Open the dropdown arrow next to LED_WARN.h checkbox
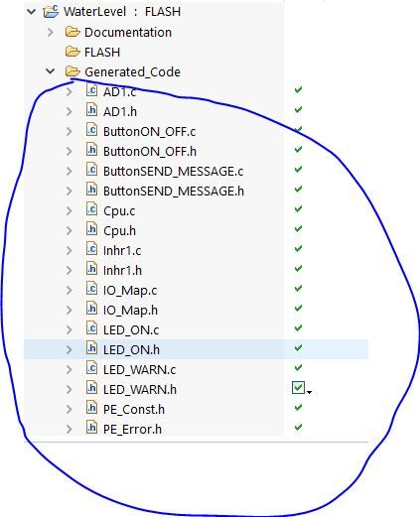 click(309, 392)
